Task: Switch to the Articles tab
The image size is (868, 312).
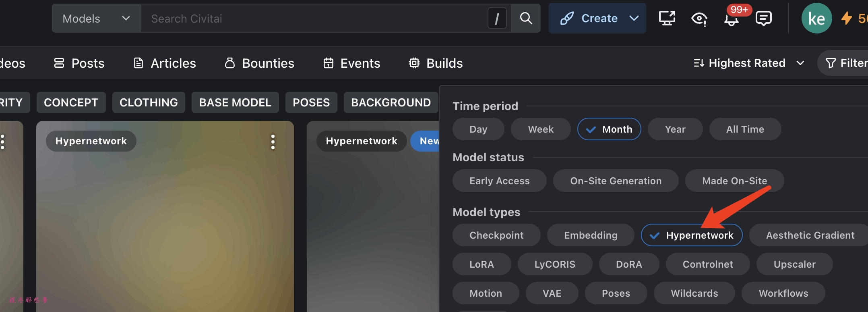Action: 165,63
